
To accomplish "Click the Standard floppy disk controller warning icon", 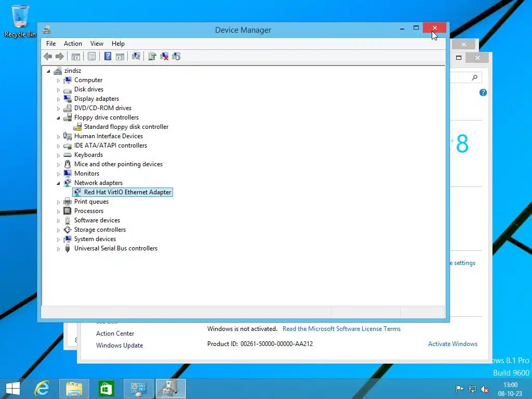I will [x=78, y=127].
